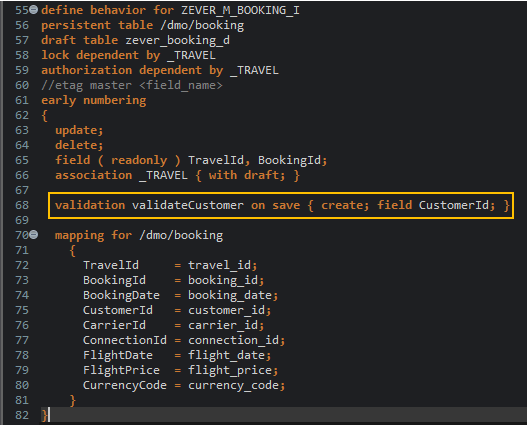Screen dimensions: 527x425
Task: Click the CurrencyCode mapping field
Action: pos(125,385)
